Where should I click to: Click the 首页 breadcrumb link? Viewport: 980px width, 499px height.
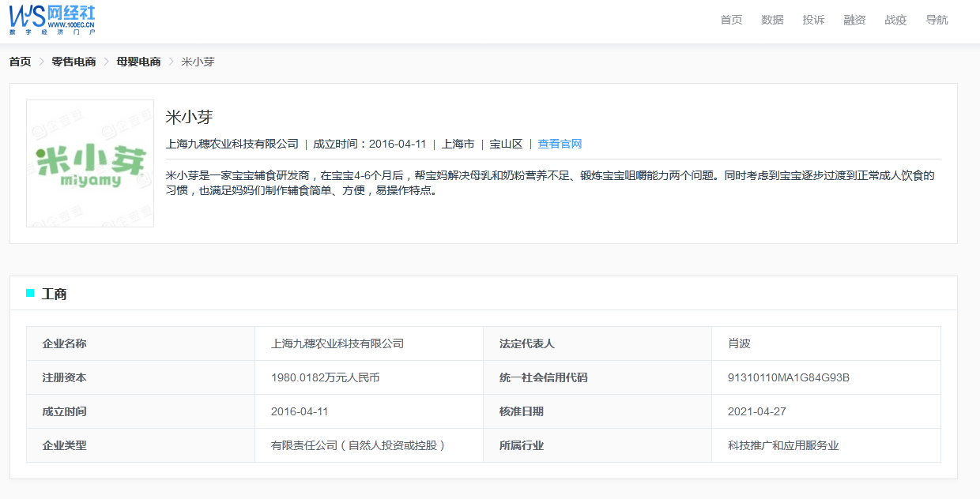[20, 62]
